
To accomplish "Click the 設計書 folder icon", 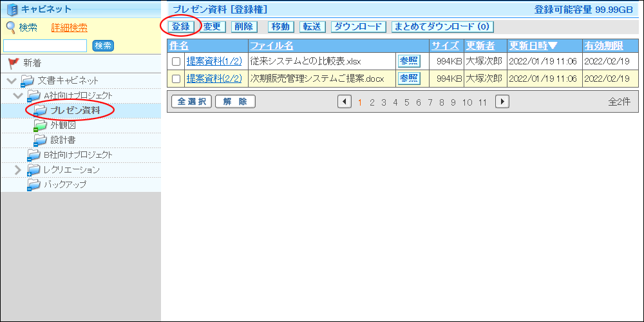I will (x=40, y=140).
